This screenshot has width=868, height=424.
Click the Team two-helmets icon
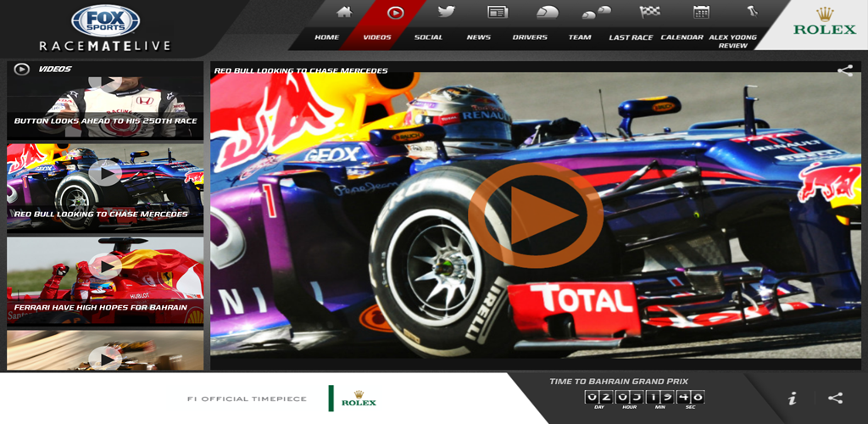coord(597,12)
